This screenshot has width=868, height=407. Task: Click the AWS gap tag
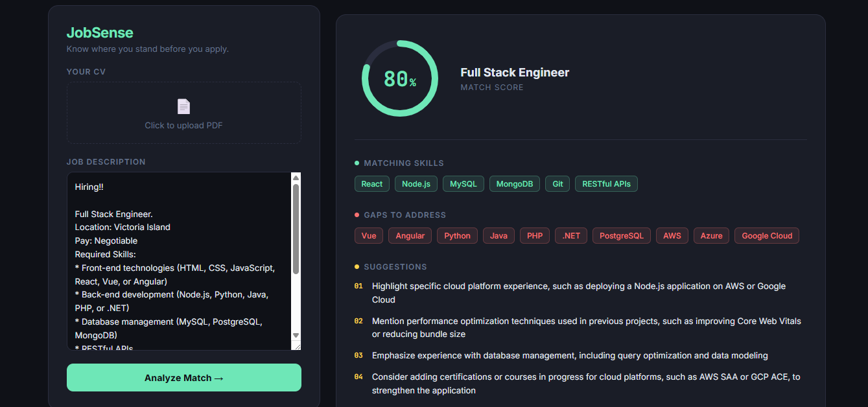pyautogui.click(x=672, y=236)
